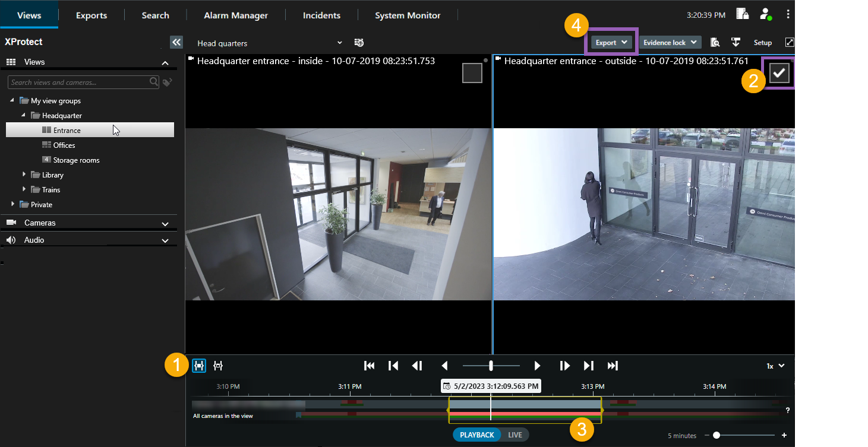The width and height of the screenshot is (868, 447).
Task: Go to the previous sequence
Action: 393,366
